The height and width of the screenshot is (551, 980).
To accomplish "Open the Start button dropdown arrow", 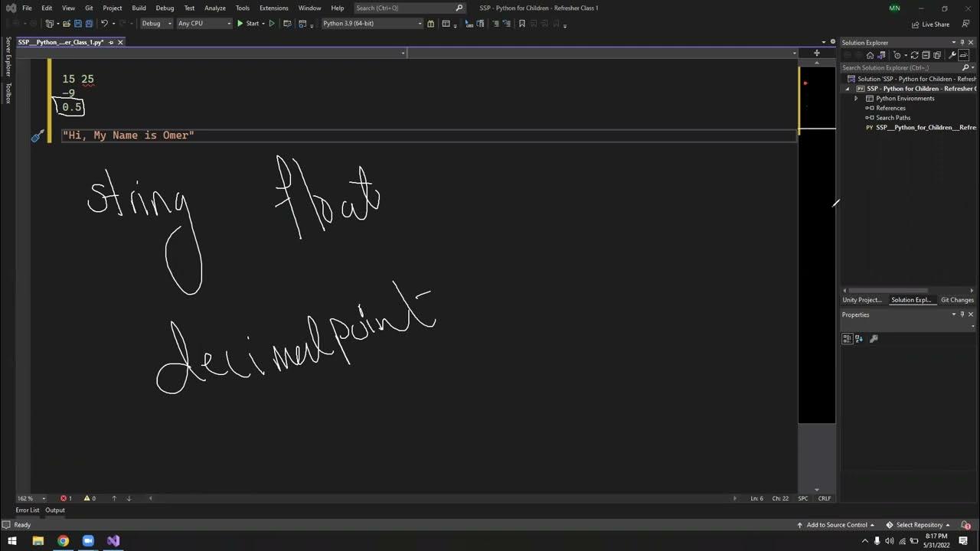I will click(x=263, y=24).
